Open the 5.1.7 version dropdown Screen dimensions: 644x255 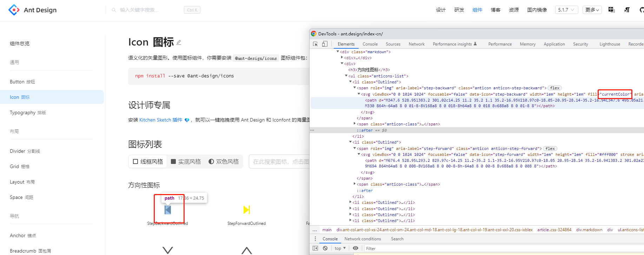point(566,10)
